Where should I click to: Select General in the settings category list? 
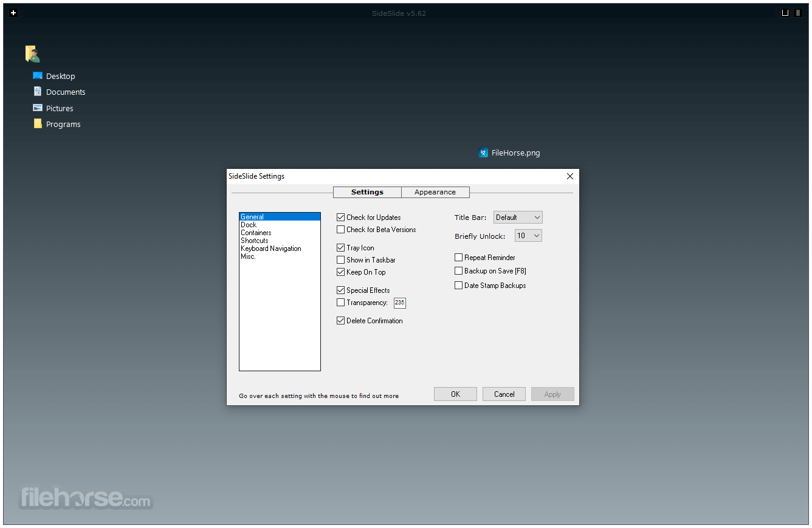coord(280,217)
